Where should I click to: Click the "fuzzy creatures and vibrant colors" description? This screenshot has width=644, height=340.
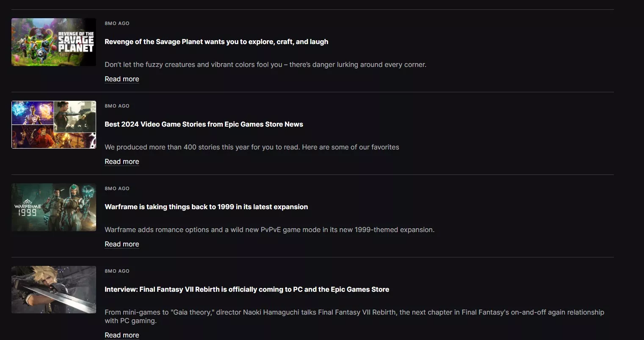[265, 65]
